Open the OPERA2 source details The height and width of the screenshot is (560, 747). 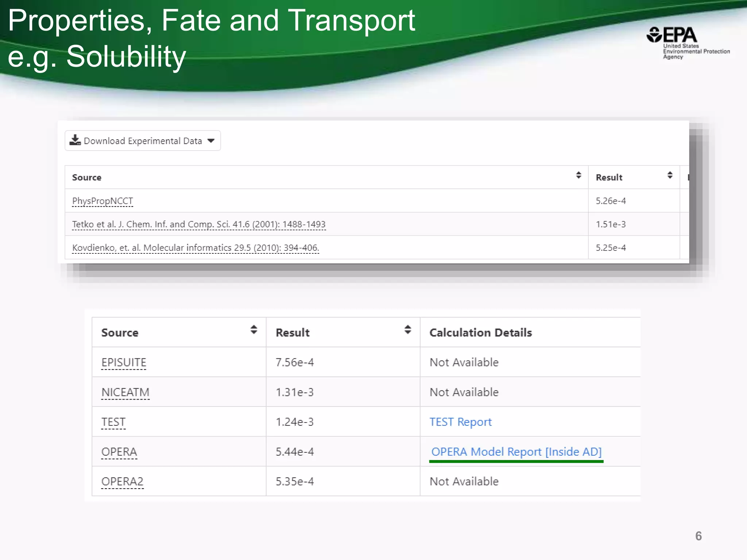[123, 482]
